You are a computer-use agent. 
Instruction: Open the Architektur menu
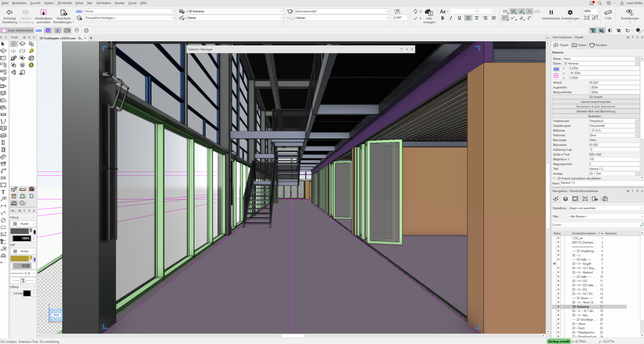tap(103, 3)
